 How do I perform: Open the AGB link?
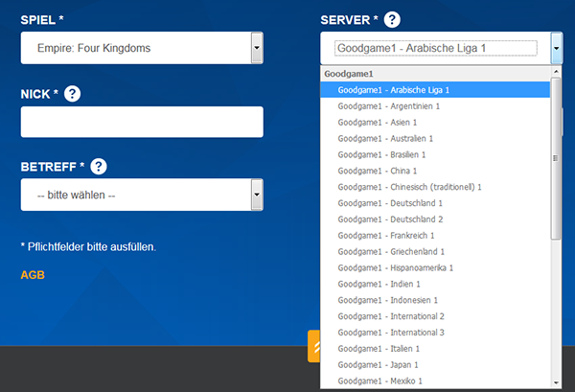[33, 275]
